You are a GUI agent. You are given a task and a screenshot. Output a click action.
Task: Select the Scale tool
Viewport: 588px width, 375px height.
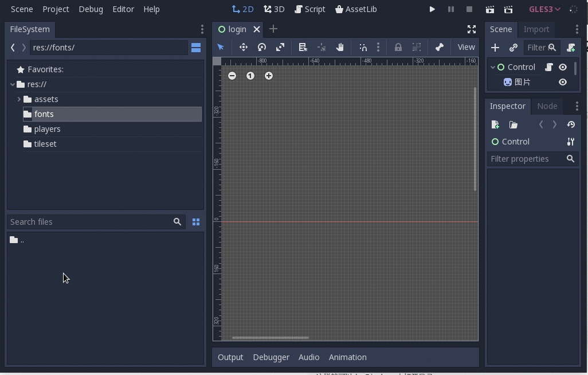[x=280, y=47]
